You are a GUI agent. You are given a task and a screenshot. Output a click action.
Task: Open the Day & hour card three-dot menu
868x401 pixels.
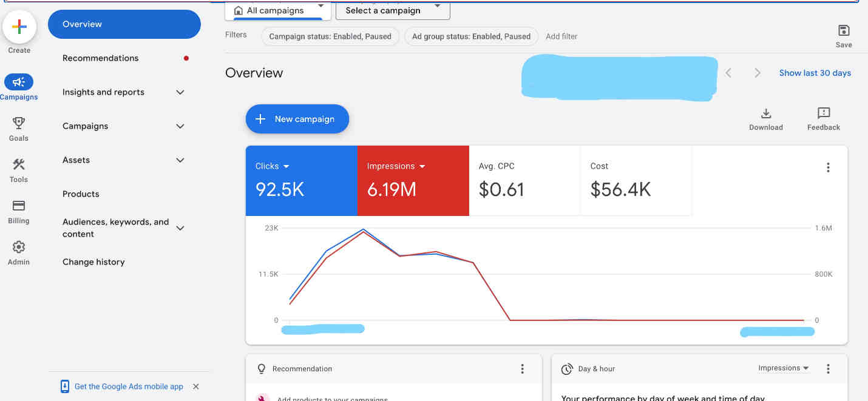pos(828,369)
